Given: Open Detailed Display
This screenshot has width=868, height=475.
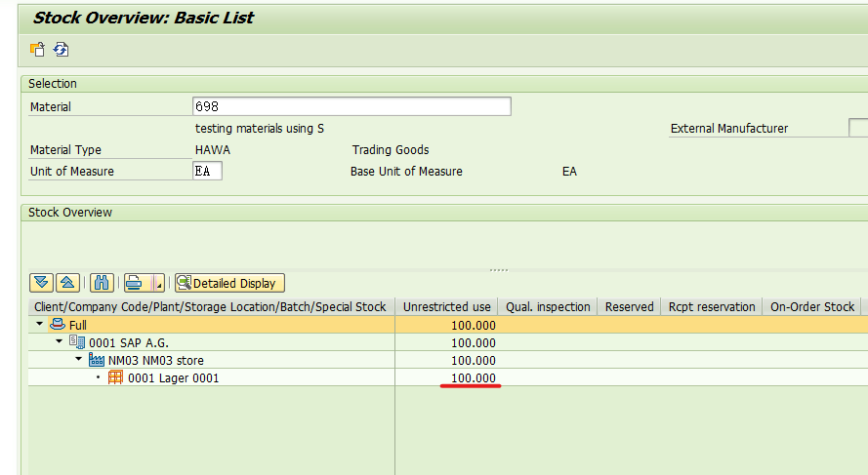Looking at the screenshot, I should [x=229, y=283].
